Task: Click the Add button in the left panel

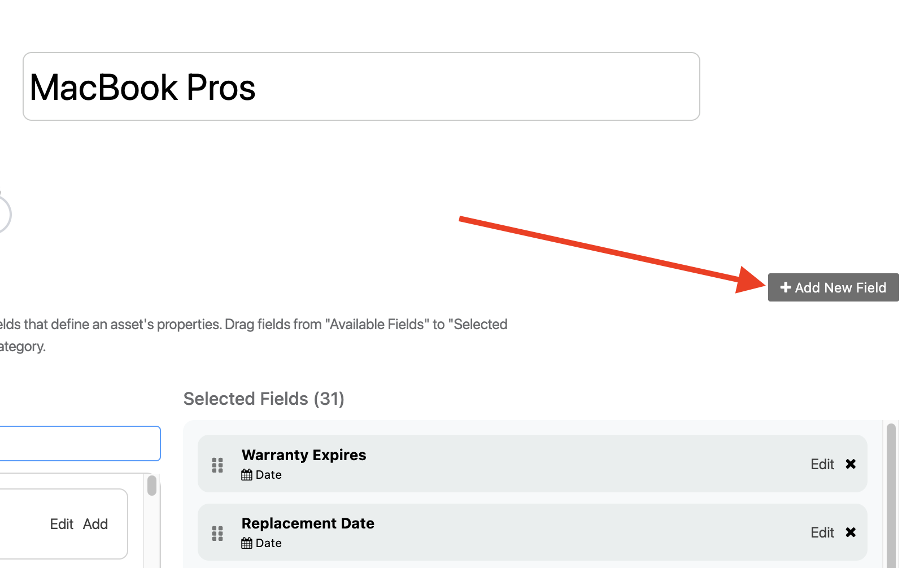Action: 95,524
